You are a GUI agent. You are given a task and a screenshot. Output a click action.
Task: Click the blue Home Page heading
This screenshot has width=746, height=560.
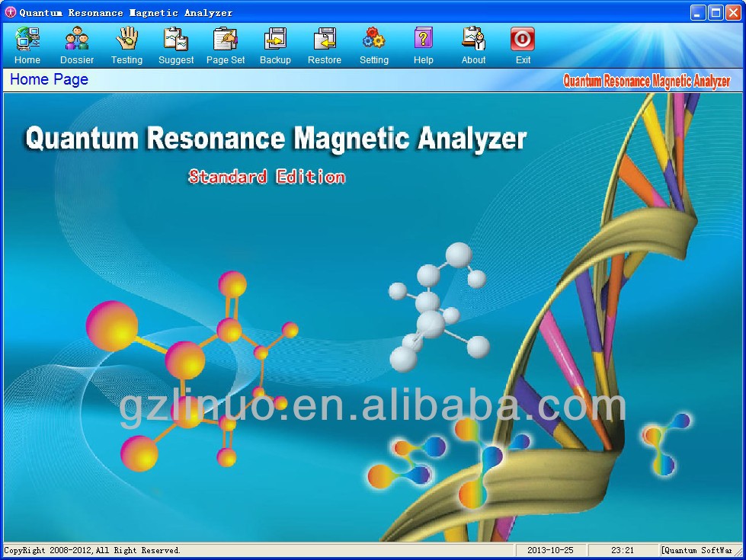pos(49,79)
